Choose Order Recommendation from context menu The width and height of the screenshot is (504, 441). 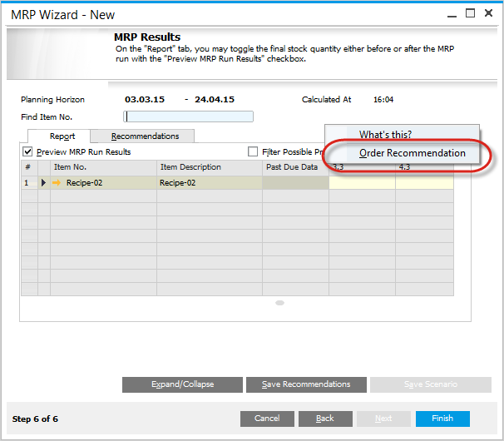412,153
